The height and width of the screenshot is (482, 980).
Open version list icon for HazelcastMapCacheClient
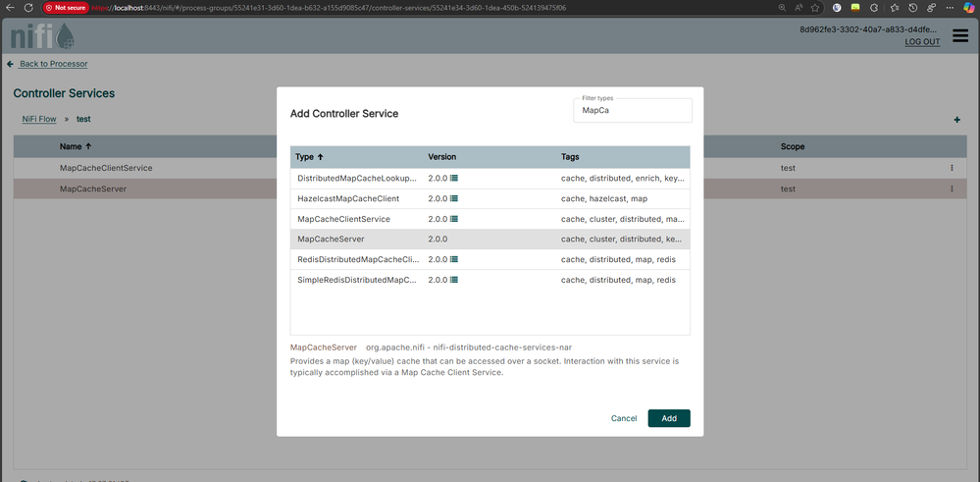pos(454,199)
